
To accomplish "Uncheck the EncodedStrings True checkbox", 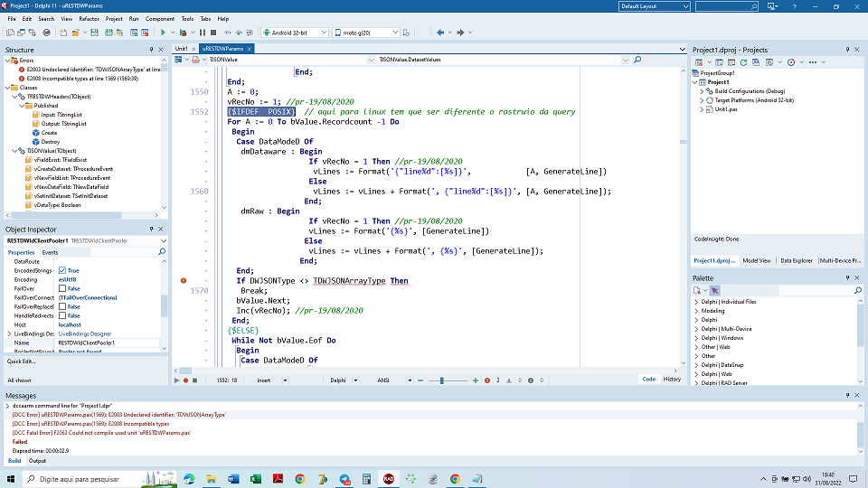I will (x=62, y=270).
